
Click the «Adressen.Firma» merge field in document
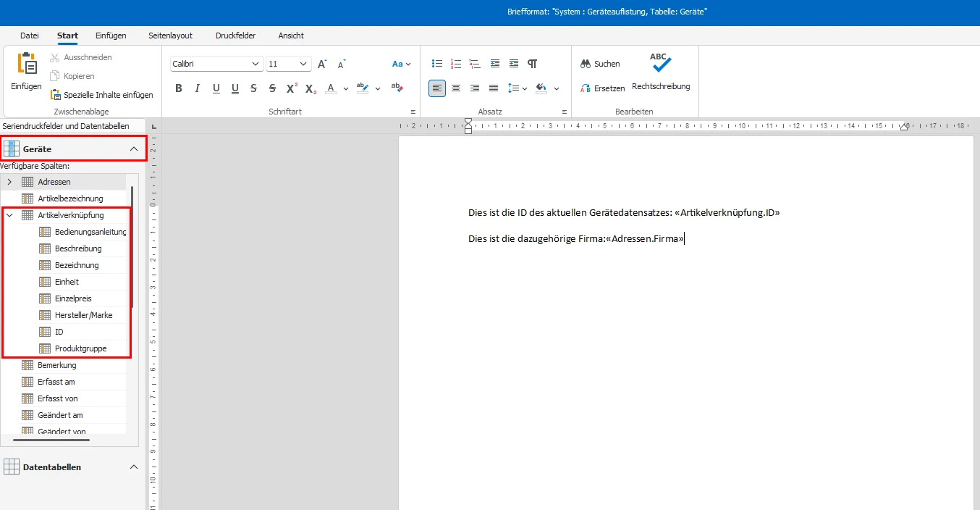pos(645,238)
